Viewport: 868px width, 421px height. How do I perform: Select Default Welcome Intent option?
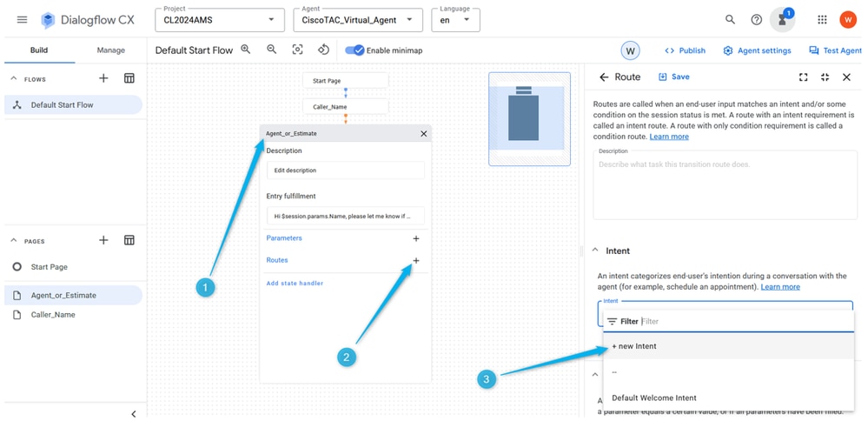pyautogui.click(x=728, y=398)
